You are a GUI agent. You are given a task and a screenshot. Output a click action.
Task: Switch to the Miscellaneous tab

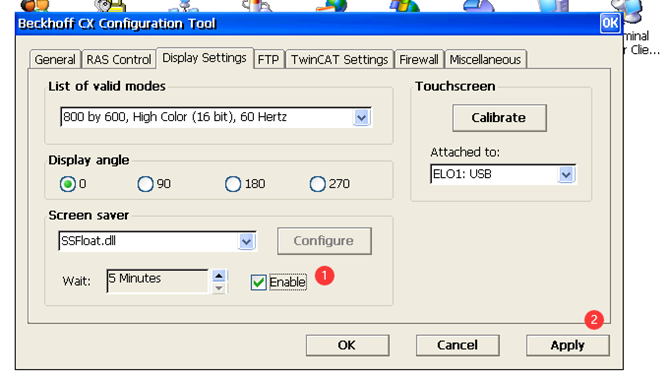485,59
